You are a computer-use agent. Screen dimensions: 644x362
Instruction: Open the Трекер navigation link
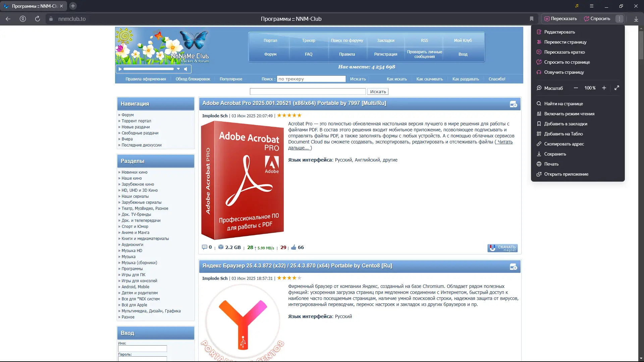308,41
